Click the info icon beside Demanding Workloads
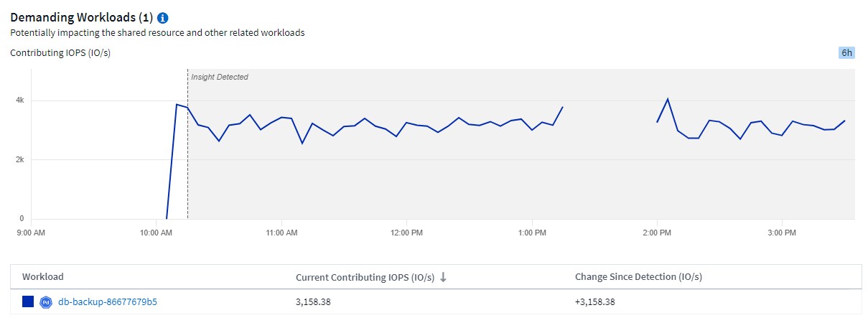 coord(163,17)
